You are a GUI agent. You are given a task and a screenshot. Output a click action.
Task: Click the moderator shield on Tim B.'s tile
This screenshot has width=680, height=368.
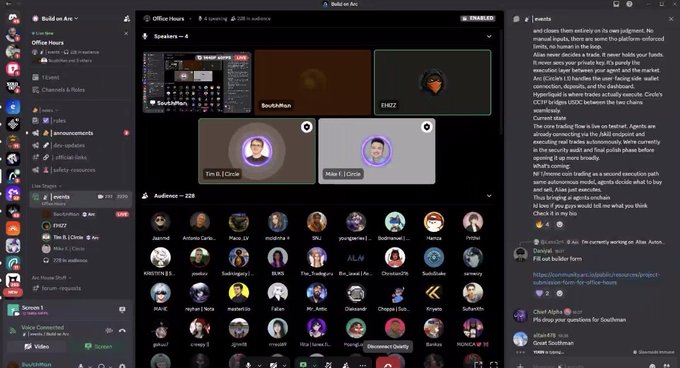pyautogui.click(x=307, y=127)
